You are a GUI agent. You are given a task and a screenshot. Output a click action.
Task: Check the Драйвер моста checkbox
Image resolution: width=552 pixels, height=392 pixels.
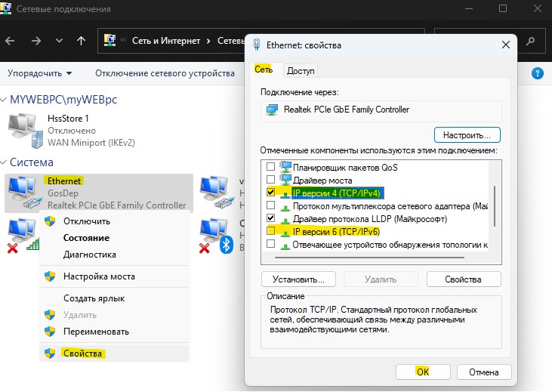click(270, 179)
